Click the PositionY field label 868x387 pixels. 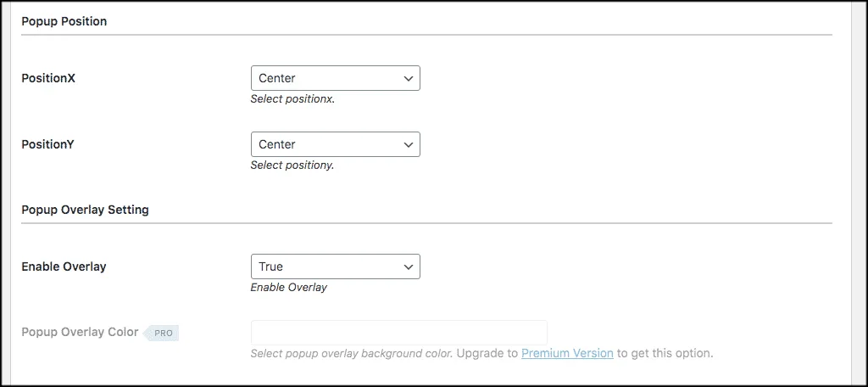click(x=47, y=144)
